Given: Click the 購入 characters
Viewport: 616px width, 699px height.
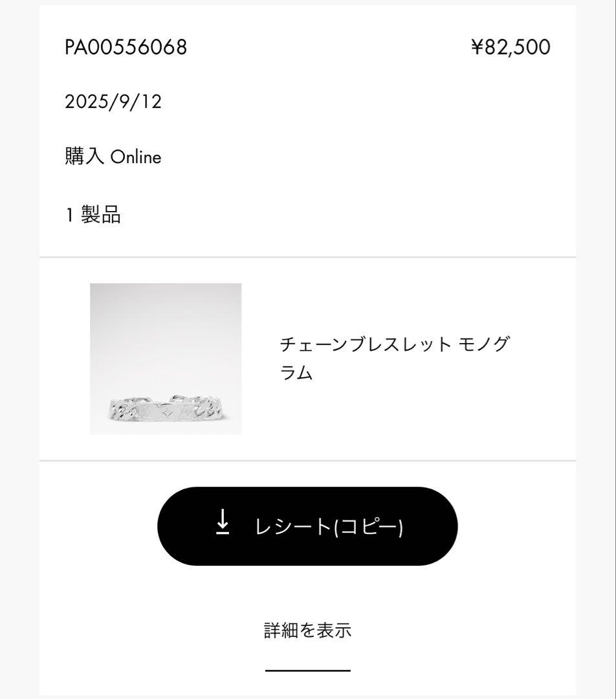Looking at the screenshot, I should coord(84,157).
